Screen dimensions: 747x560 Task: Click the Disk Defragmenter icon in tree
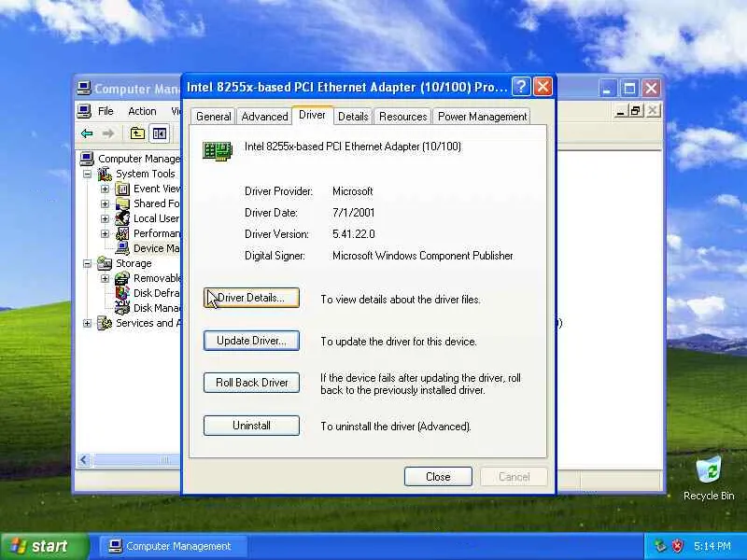click(x=122, y=293)
